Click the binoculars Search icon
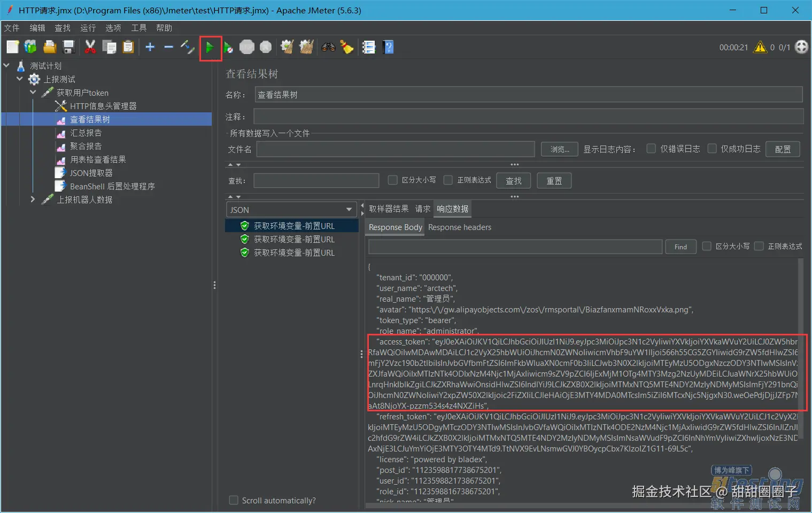Screen dimensions: 812x513 (328, 47)
